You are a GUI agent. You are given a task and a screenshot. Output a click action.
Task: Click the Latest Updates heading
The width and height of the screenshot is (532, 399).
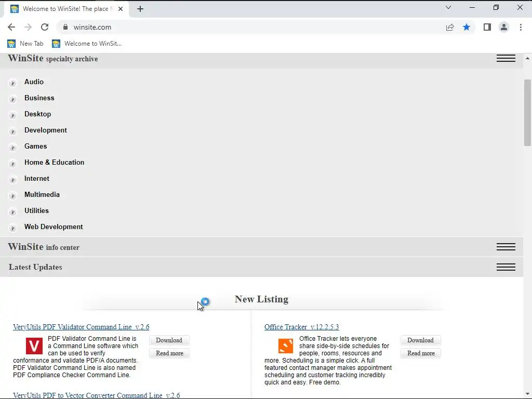click(x=35, y=267)
